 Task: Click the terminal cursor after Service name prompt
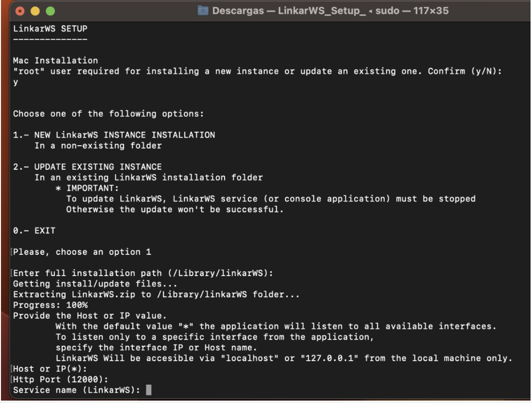[x=149, y=390]
